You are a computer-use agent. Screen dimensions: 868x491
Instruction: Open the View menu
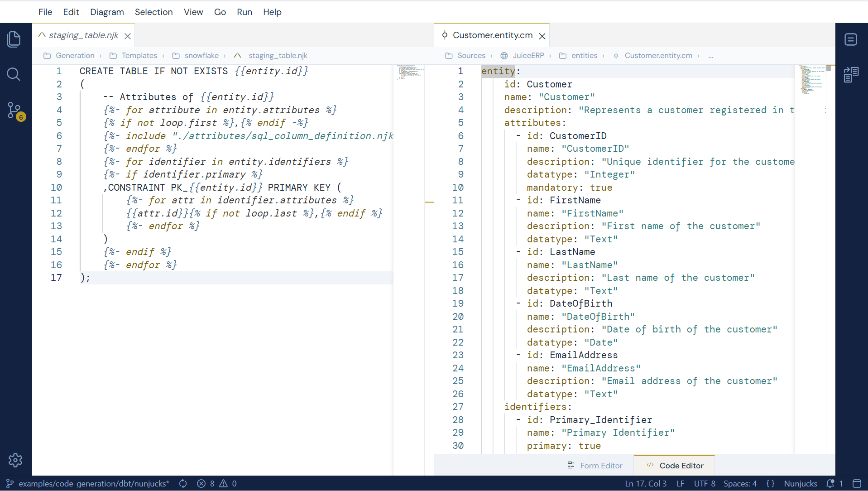click(x=193, y=12)
